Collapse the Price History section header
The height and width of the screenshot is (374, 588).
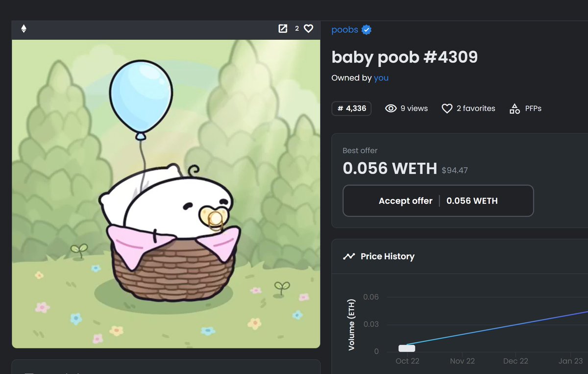460,256
